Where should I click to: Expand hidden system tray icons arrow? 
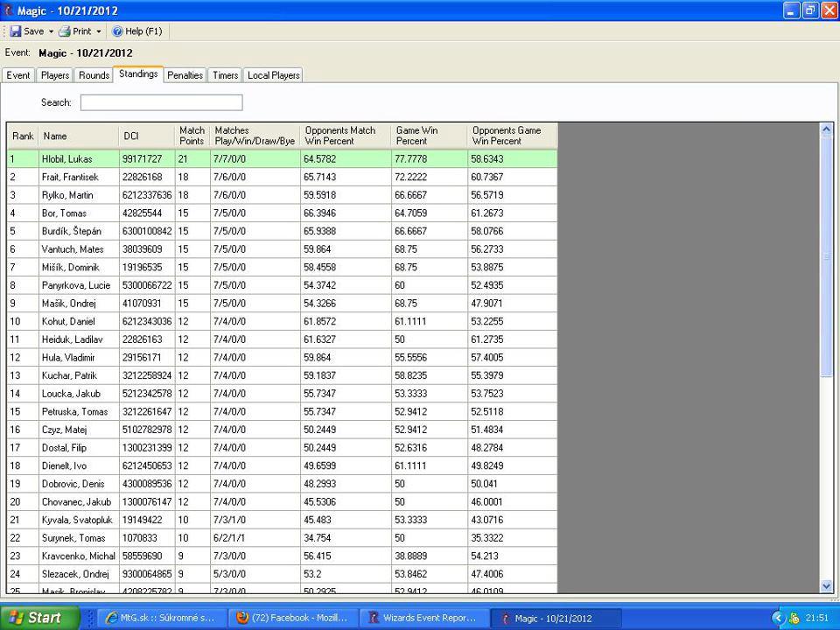tap(777, 619)
